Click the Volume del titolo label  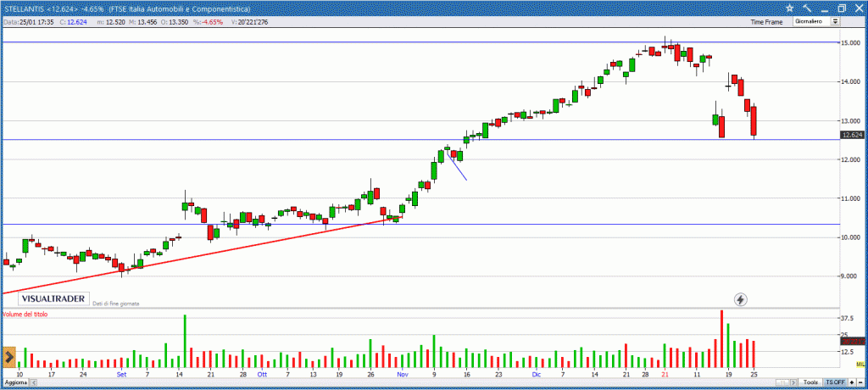click(25, 314)
